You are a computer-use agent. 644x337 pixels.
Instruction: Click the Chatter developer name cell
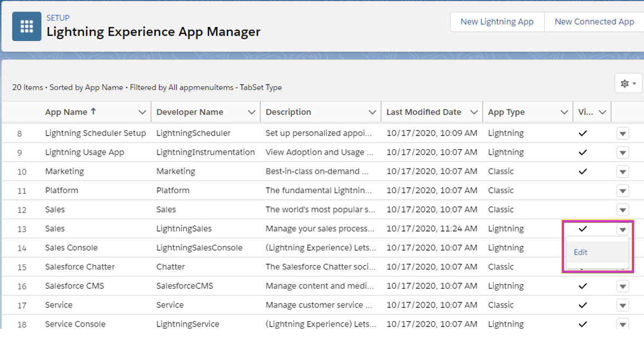pyautogui.click(x=170, y=267)
